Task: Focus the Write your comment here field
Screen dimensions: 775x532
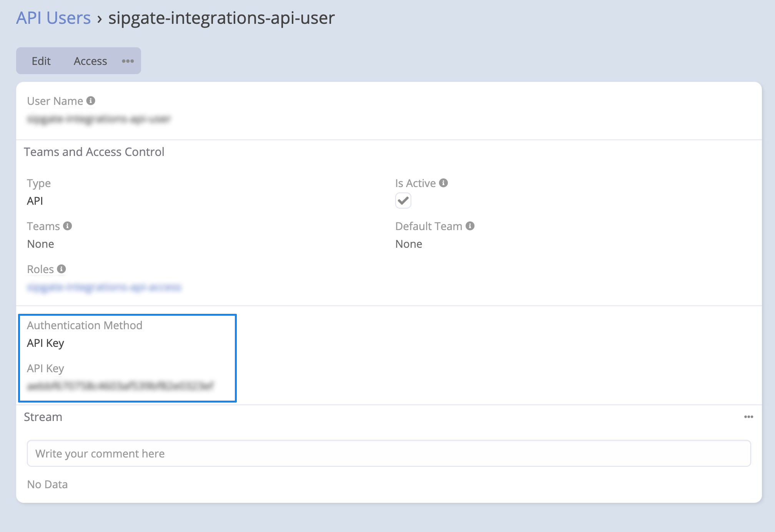Action: 388,453
